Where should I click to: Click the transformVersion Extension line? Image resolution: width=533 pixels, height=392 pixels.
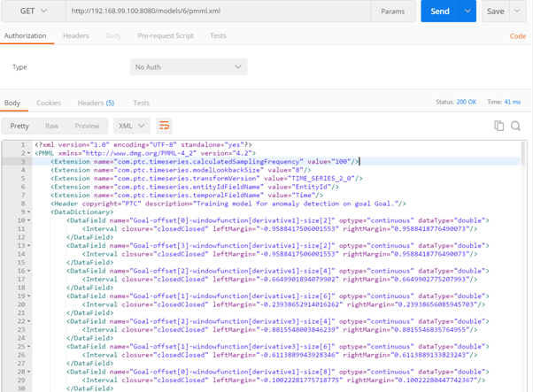[206, 179]
